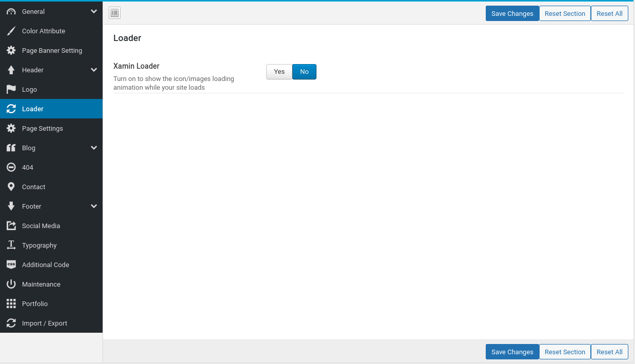The width and height of the screenshot is (635, 364).
Task: Click the Additional Code CSS icon
Action: pos(11,265)
